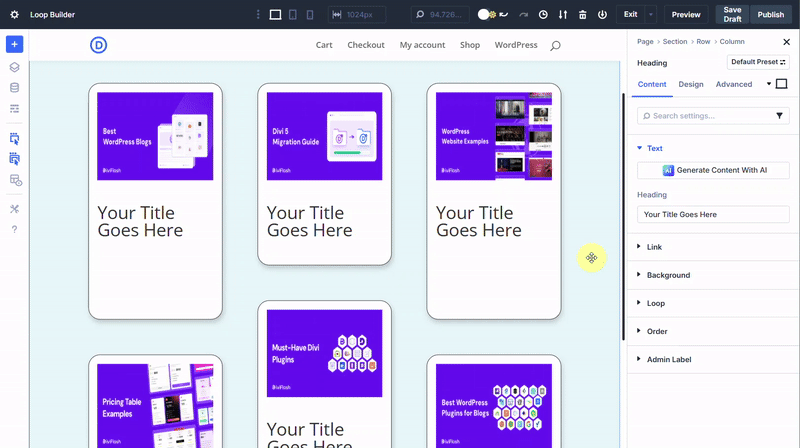The height and width of the screenshot is (448, 800).
Task: Open the first cursor-select icon in sidebar
Action: (x=14, y=138)
